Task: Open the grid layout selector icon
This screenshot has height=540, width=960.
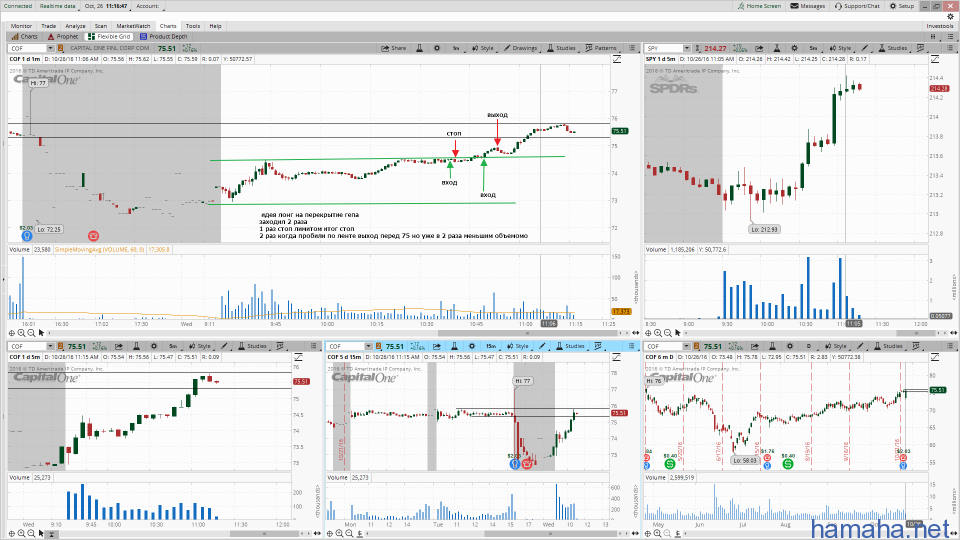Action: click(934, 37)
